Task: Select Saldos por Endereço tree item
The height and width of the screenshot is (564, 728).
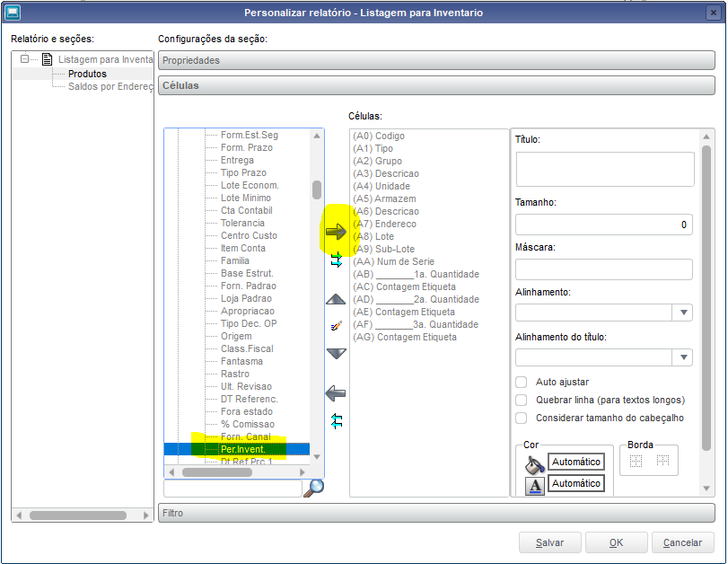Action: (110, 86)
